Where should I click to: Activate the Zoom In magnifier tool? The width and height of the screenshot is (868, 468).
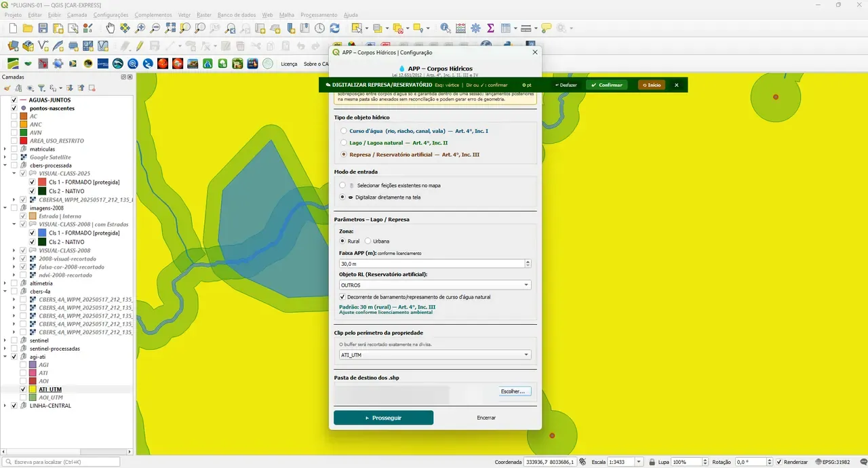coord(140,28)
